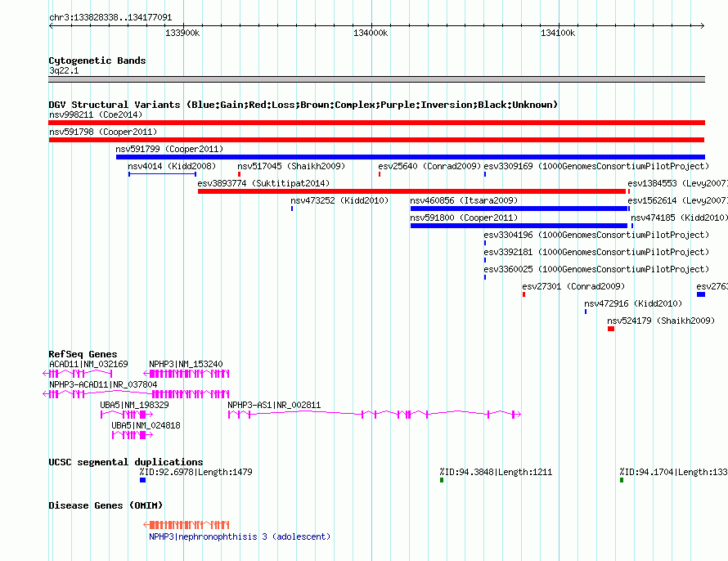Open the nsv524179 (Shaikh2009) label
The image size is (728, 561).
click(x=661, y=321)
